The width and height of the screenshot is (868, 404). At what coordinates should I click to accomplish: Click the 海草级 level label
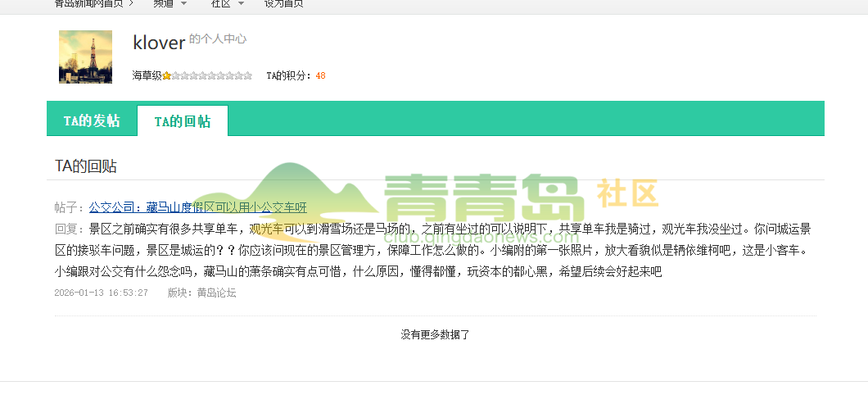pos(147,75)
